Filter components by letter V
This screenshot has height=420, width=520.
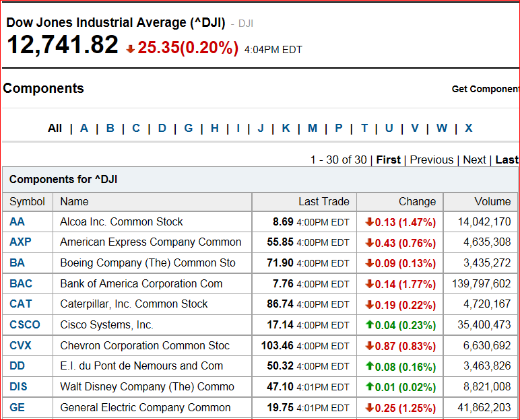point(414,128)
